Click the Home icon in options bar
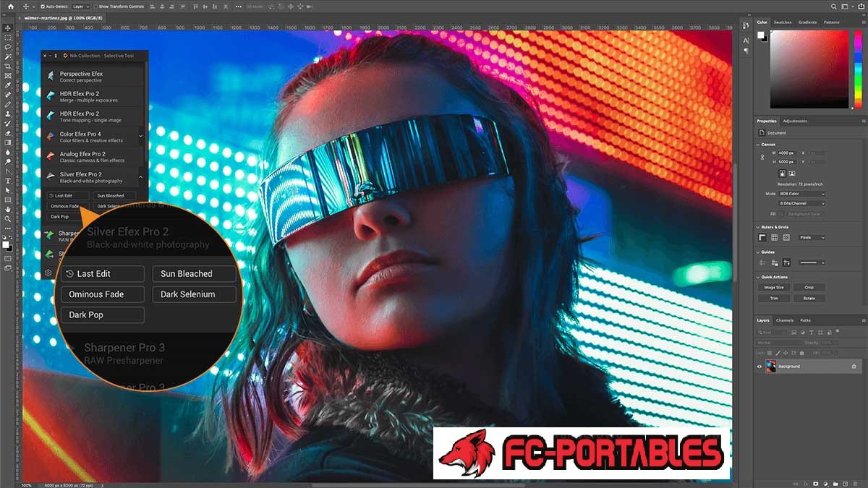Viewport: 868px width, 488px height. click(11, 7)
